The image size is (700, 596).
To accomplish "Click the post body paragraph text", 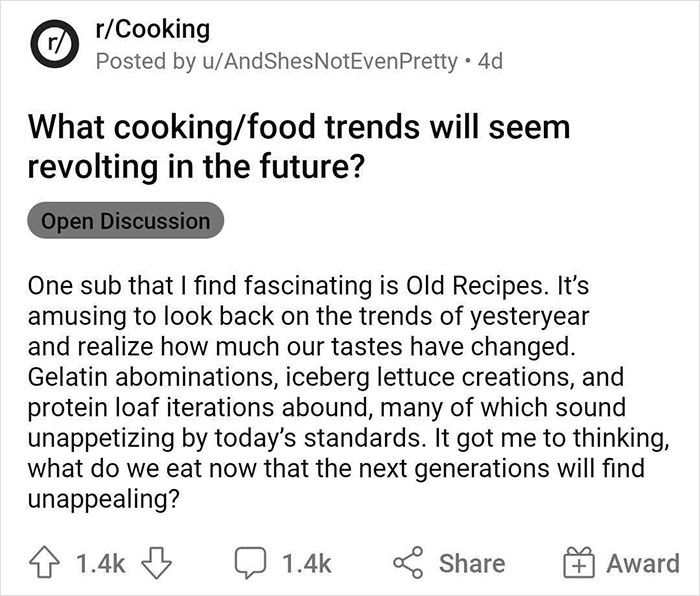I will (348, 392).
